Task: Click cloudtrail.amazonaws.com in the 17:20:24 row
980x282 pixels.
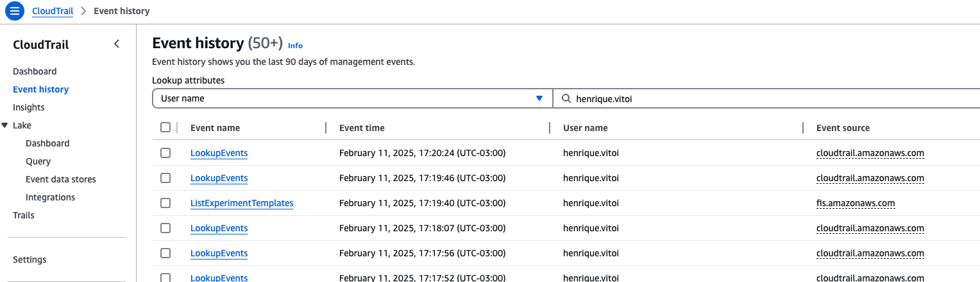Action: coord(870,153)
